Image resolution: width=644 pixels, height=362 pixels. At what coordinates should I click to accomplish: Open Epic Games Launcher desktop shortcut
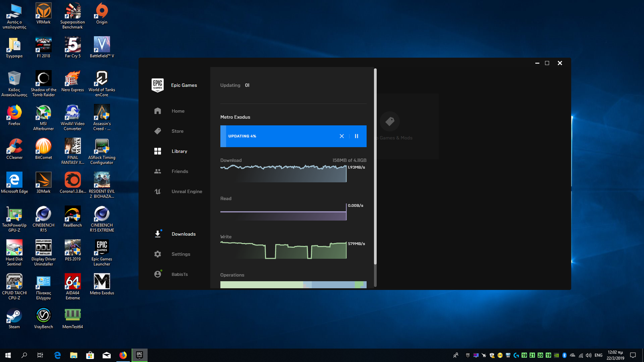coord(102,253)
